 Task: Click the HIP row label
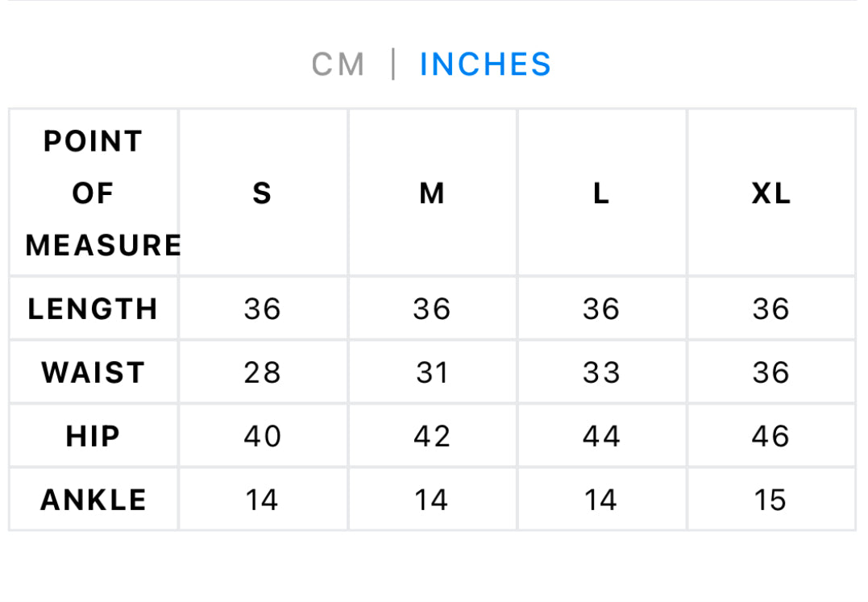[x=93, y=436]
